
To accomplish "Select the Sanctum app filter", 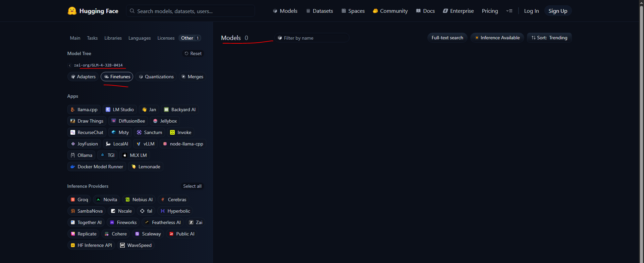I will pos(149,132).
